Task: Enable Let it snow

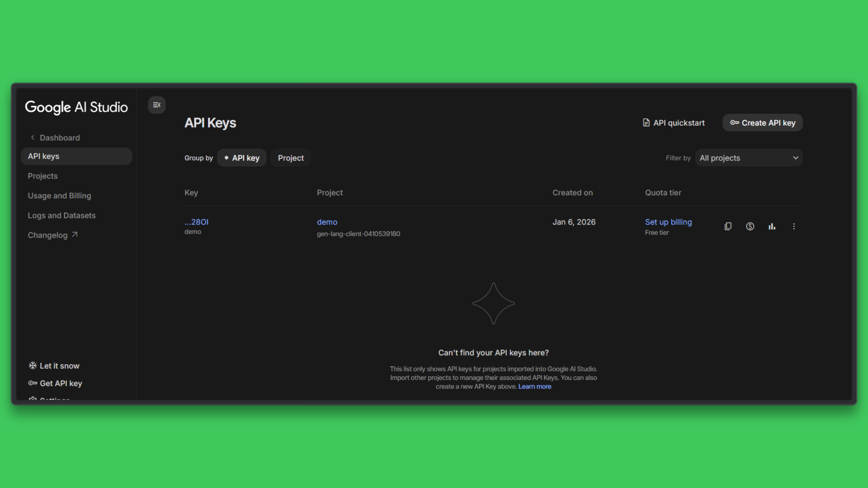Action: coord(59,366)
